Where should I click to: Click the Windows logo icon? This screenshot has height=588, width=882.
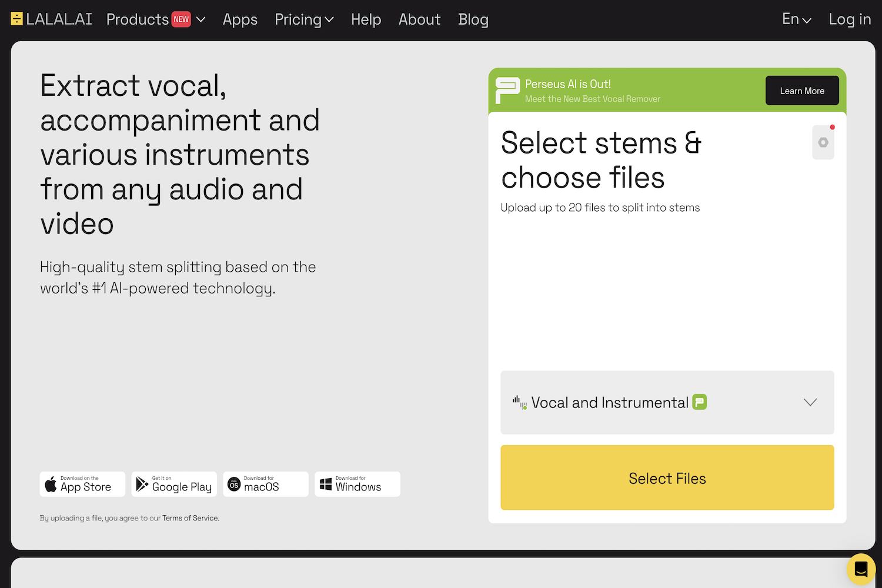click(x=326, y=484)
